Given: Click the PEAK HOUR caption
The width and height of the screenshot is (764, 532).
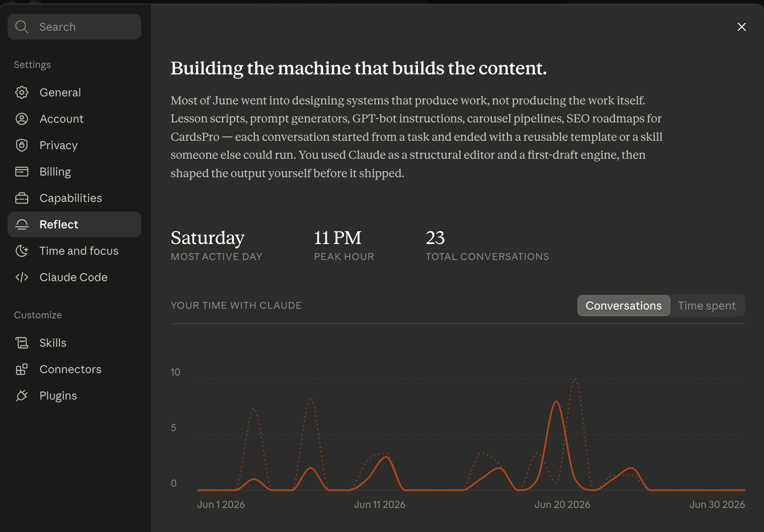Looking at the screenshot, I should pos(344,256).
